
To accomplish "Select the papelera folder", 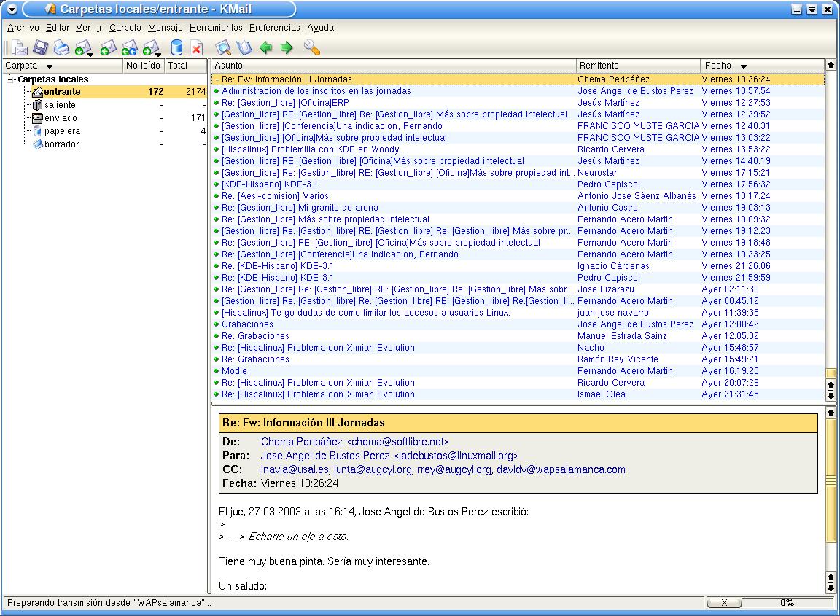I will (62, 130).
